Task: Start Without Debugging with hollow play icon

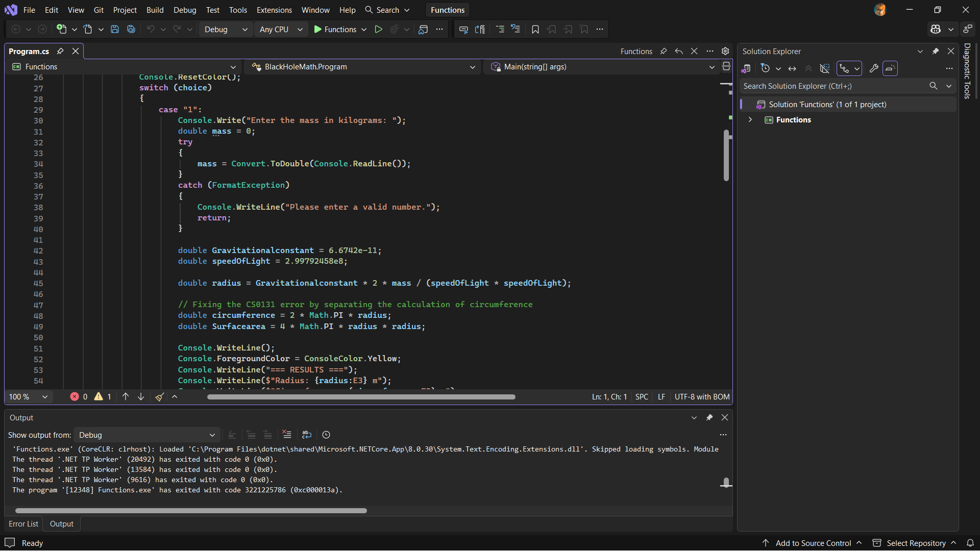Action: click(378, 30)
